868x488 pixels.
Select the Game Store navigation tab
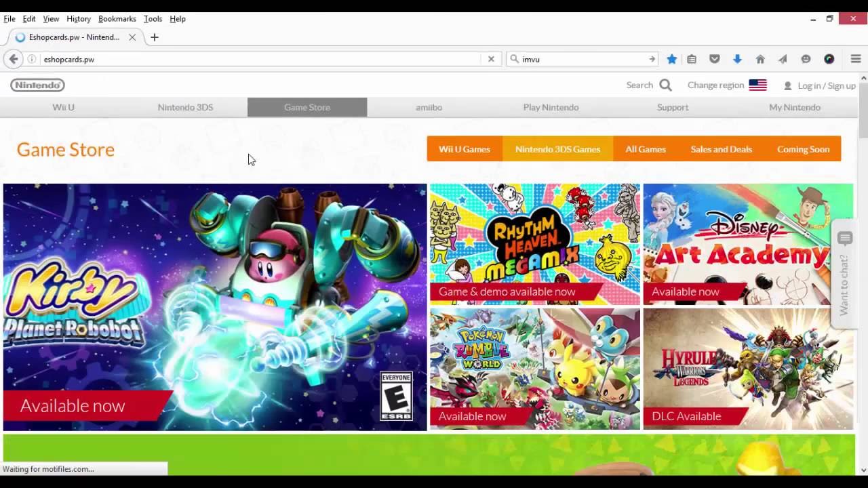coord(307,107)
